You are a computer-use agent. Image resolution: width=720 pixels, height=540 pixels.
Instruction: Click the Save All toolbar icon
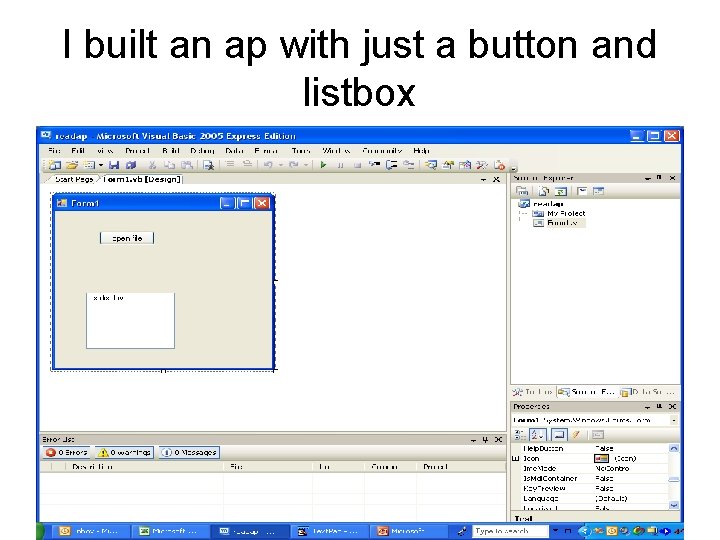point(131,165)
